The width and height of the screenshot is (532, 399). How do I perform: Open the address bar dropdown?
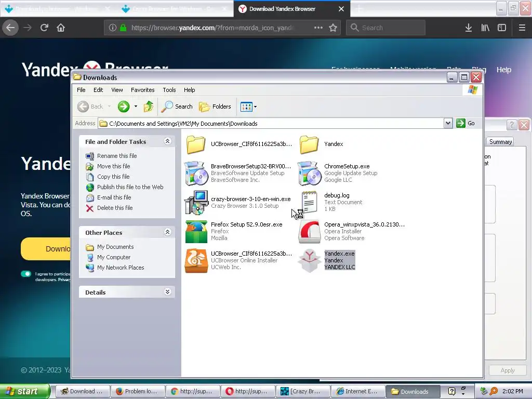coord(448,123)
